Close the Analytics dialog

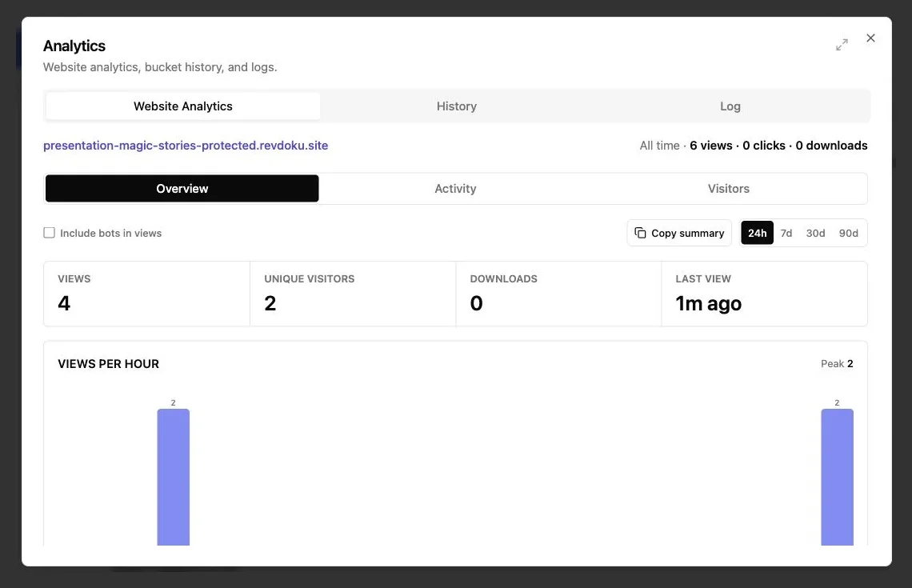point(870,38)
